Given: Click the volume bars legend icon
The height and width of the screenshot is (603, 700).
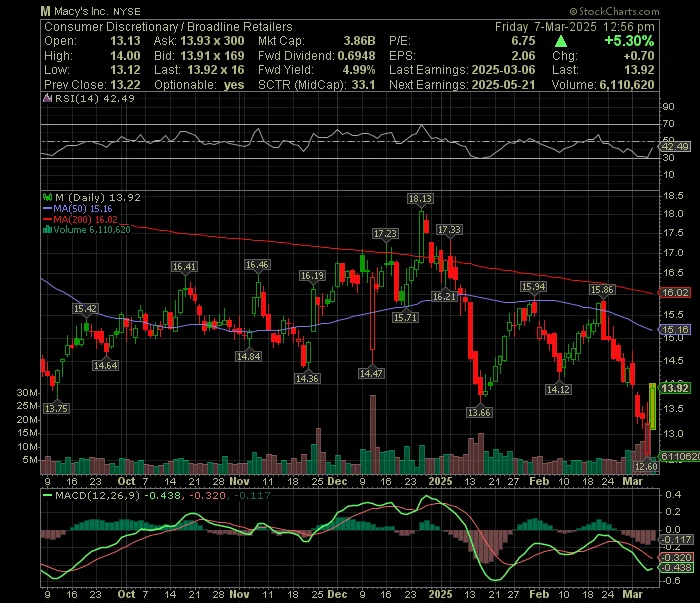Looking at the screenshot, I should pos(47,230).
